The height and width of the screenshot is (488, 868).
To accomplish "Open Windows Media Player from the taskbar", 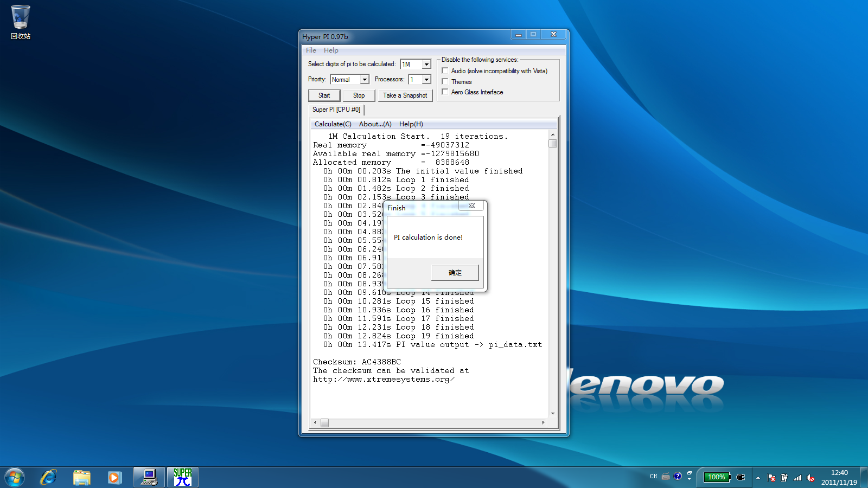I will coord(114,478).
